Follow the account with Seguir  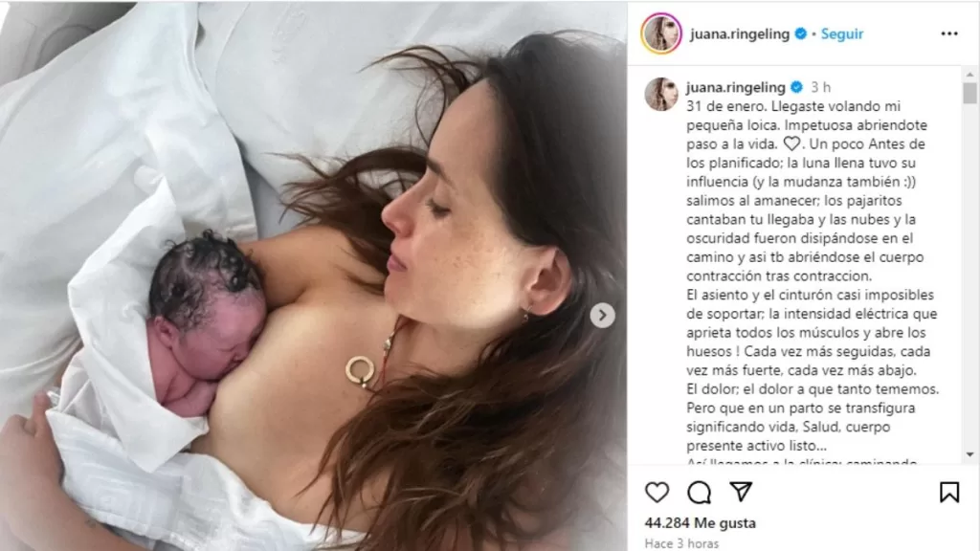pyautogui.click(x=842, y=34)
